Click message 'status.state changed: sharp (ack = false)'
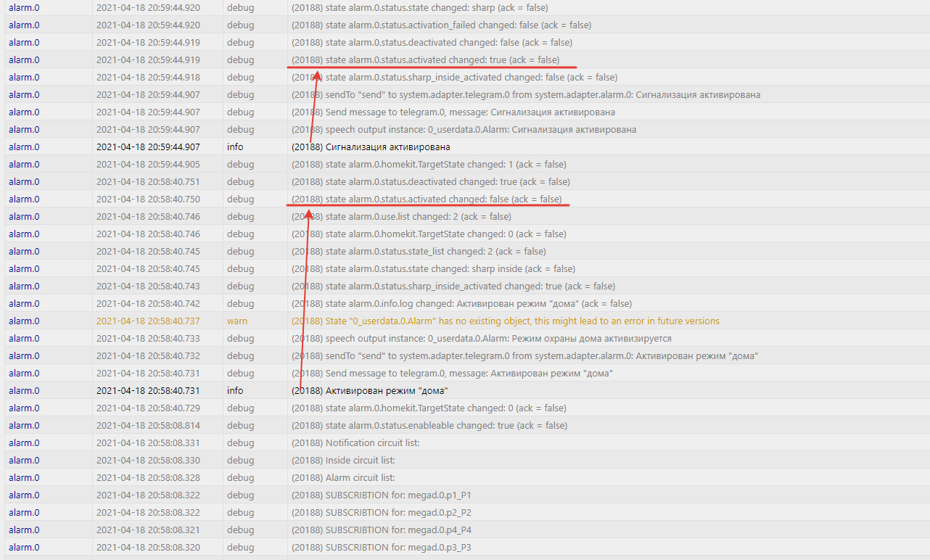Viewport: 930px width, 560px height. 419,7
